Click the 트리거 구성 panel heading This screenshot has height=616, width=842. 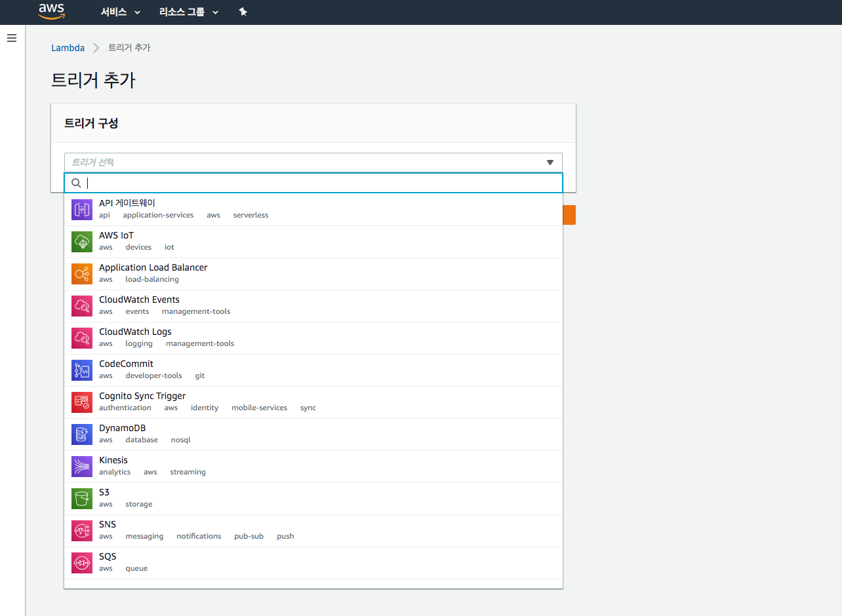click(91, 123)
